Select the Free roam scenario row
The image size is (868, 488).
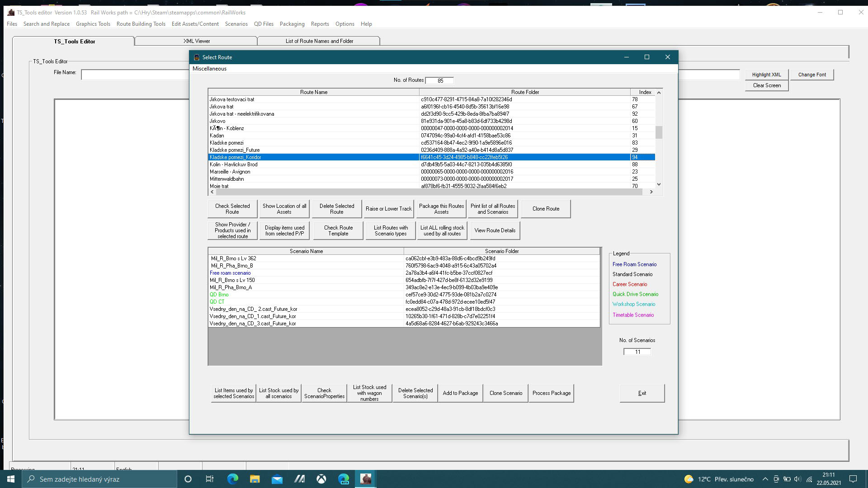pos(404,273)
